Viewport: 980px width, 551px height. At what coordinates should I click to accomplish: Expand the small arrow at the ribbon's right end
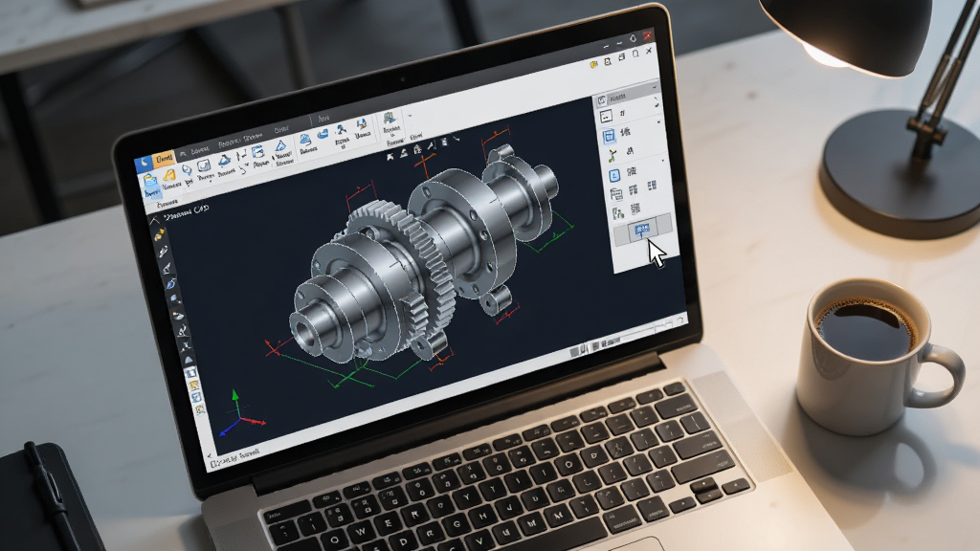410,116
